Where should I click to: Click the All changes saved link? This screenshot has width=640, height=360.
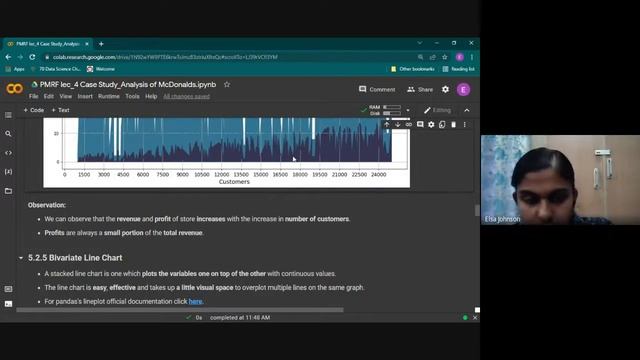click(x=187, y=96)
